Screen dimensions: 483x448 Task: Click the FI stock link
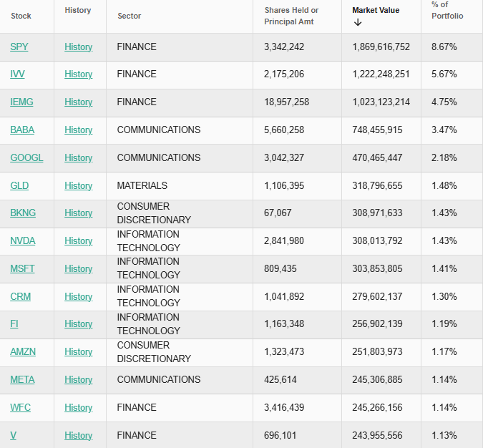point(14,323)
